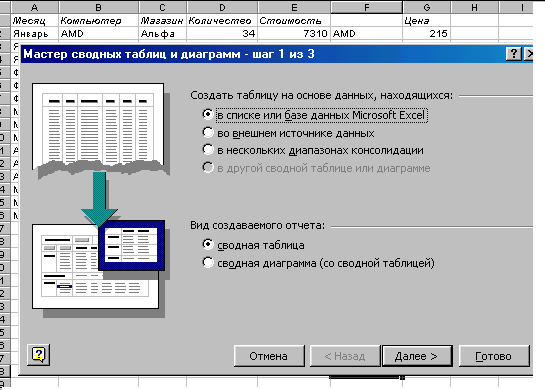Select column A header
Screen dimensions: 545x390
[x=34, y=7]
